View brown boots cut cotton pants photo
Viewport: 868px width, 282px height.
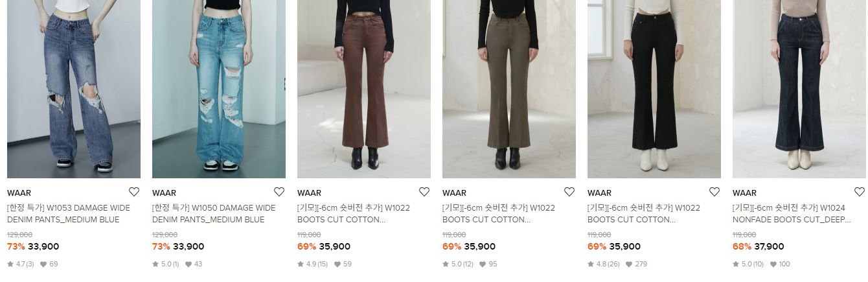click(x=364, y=89)
